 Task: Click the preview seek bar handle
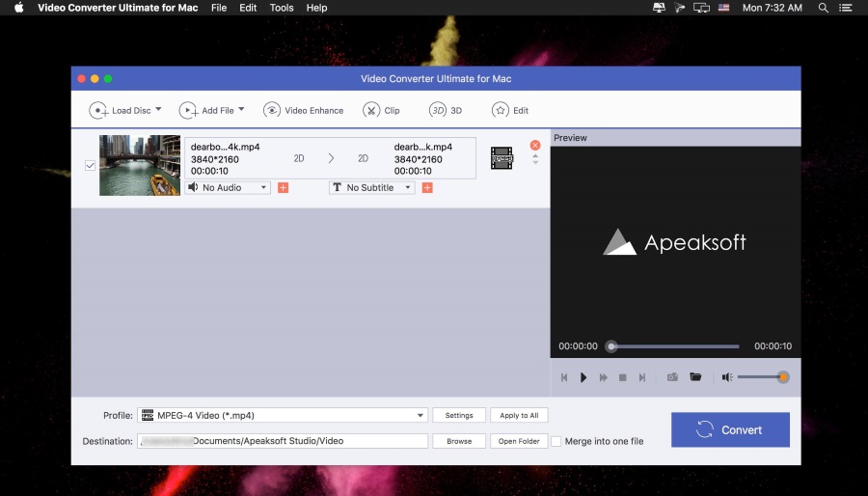(611, 346)
